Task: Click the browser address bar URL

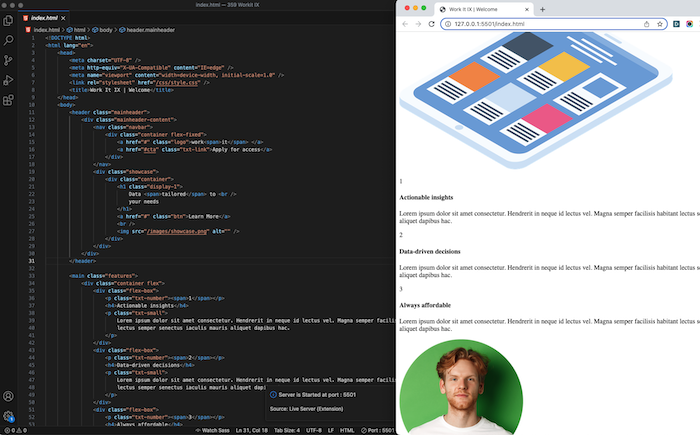Action: coord(489,24)
